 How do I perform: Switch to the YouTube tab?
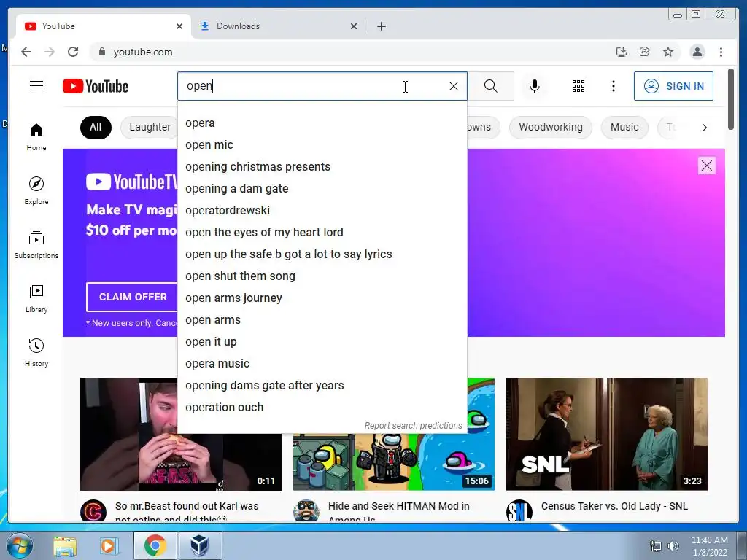click(x=103, y=26)
